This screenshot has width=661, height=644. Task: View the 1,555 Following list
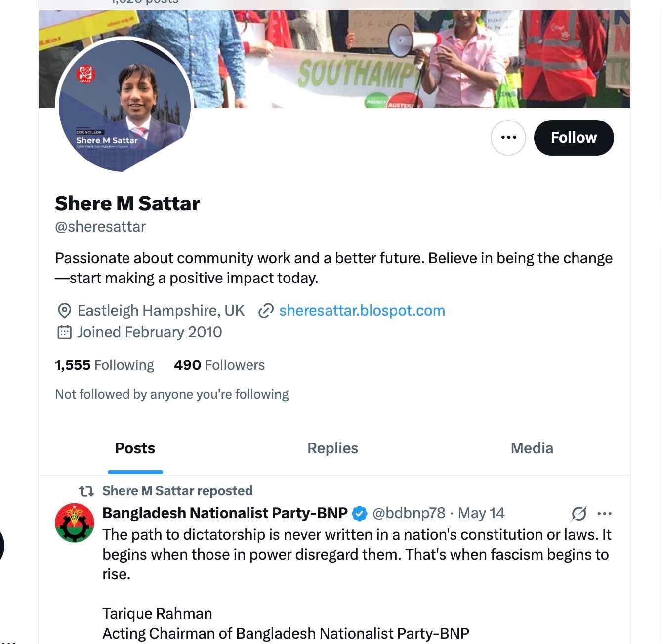(104, 365)
